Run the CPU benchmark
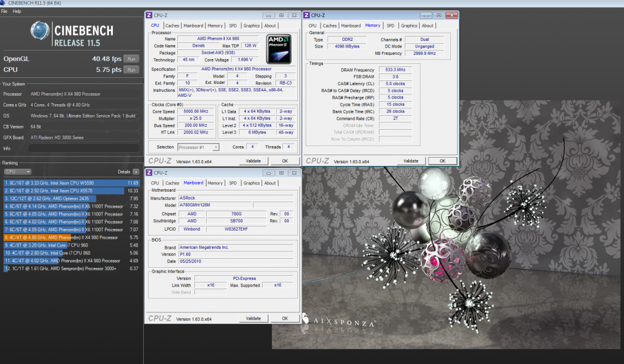The width and height of the screenshot is (624, 364). 130,70
